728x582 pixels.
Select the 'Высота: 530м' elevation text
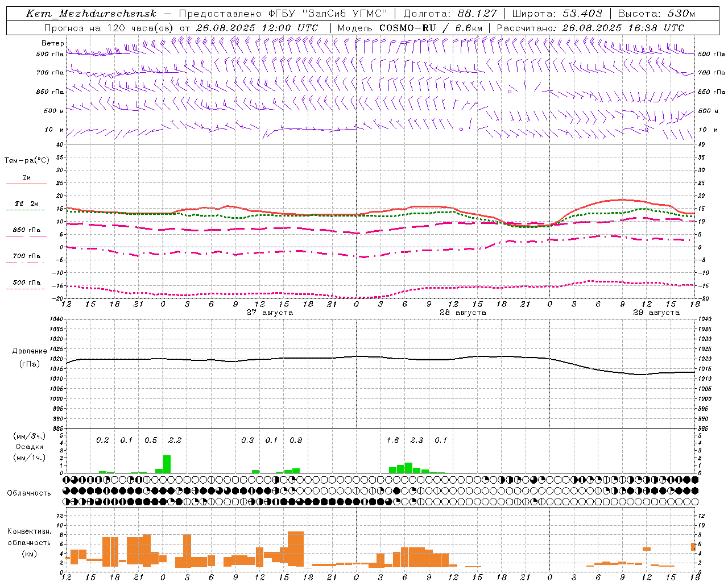click(656, 14)
